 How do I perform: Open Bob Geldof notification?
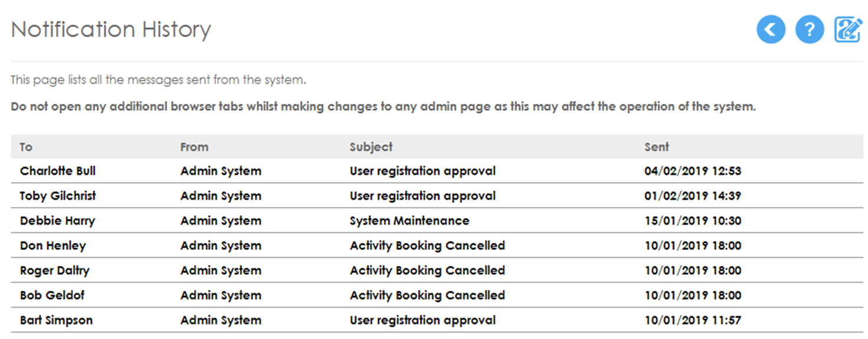tap(437, 295)
